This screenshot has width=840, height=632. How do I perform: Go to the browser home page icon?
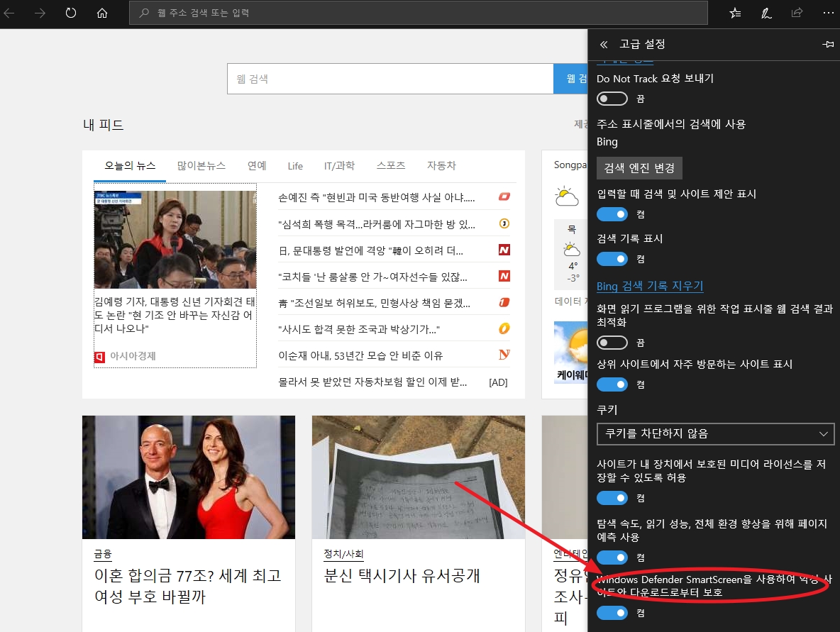[102, 13]
